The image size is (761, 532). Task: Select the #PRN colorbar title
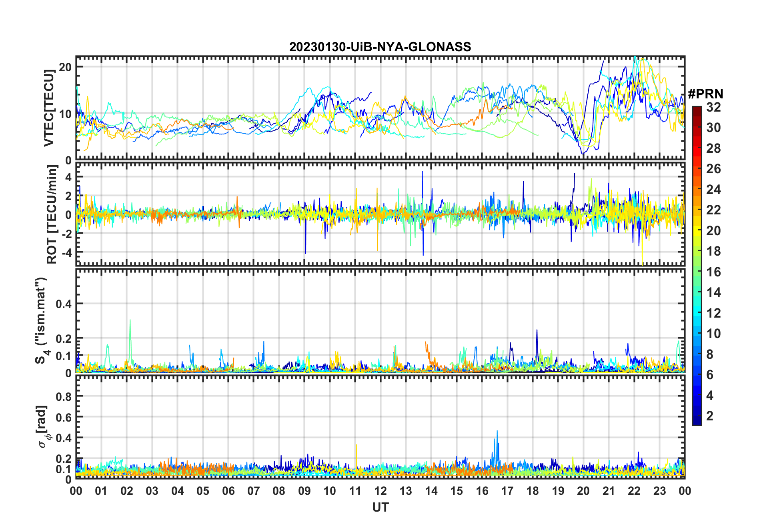(x=706, y=94)
